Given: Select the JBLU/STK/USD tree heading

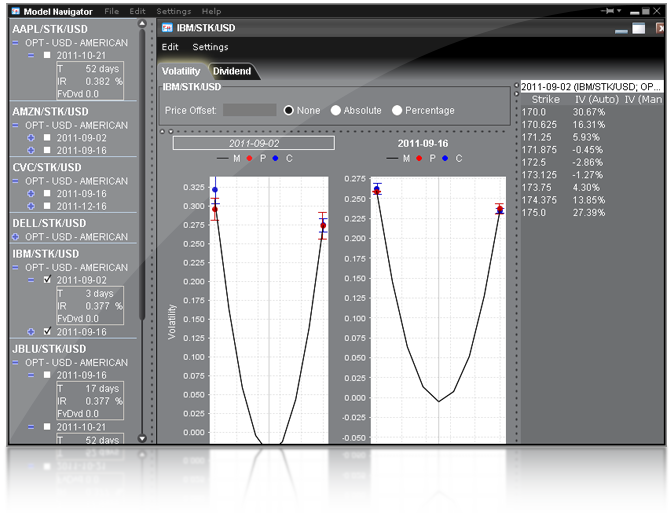Looking at the screenshot, I should coord(49,349).
